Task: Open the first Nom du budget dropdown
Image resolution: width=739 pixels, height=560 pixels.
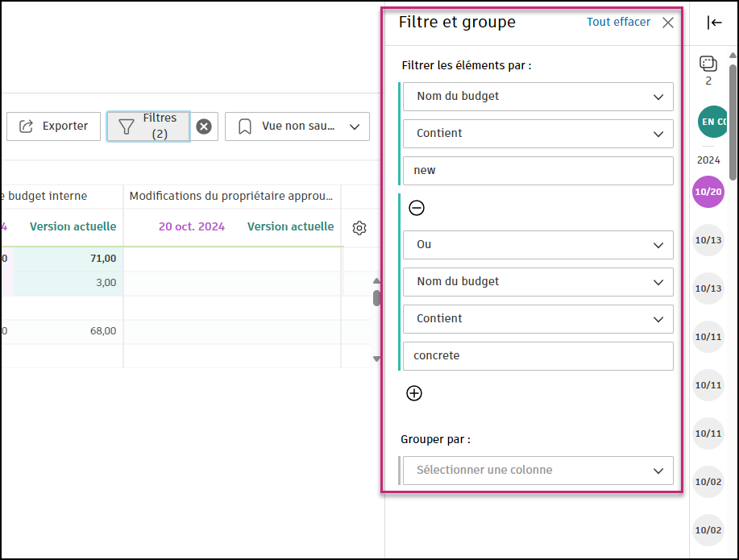Action: pyautogui.click(x=538, y=97)
